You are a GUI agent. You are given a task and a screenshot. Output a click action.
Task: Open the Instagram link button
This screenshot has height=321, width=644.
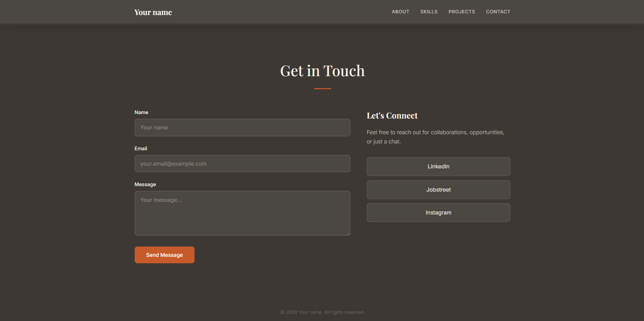coord(438,212)
